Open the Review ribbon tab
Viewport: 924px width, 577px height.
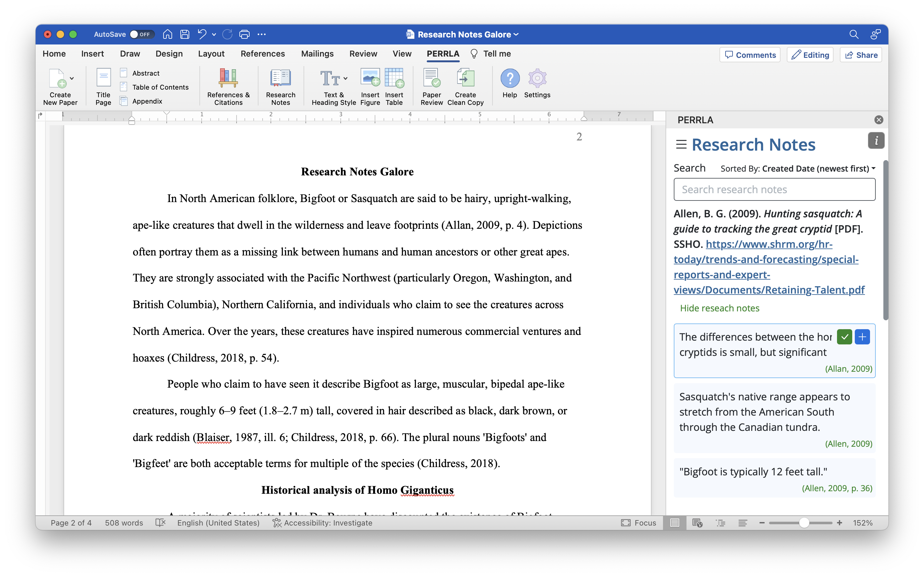click(x=363, y=54)
